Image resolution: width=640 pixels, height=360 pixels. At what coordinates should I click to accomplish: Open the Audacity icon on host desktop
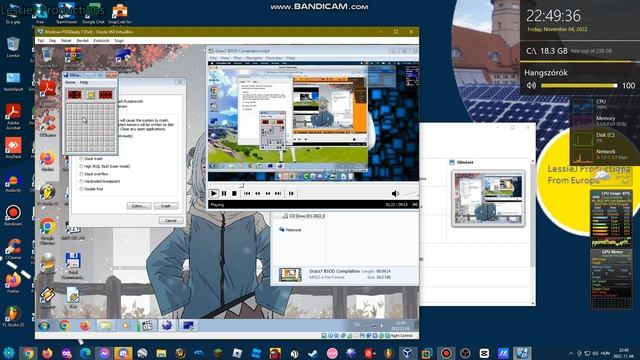click(13, 183)
